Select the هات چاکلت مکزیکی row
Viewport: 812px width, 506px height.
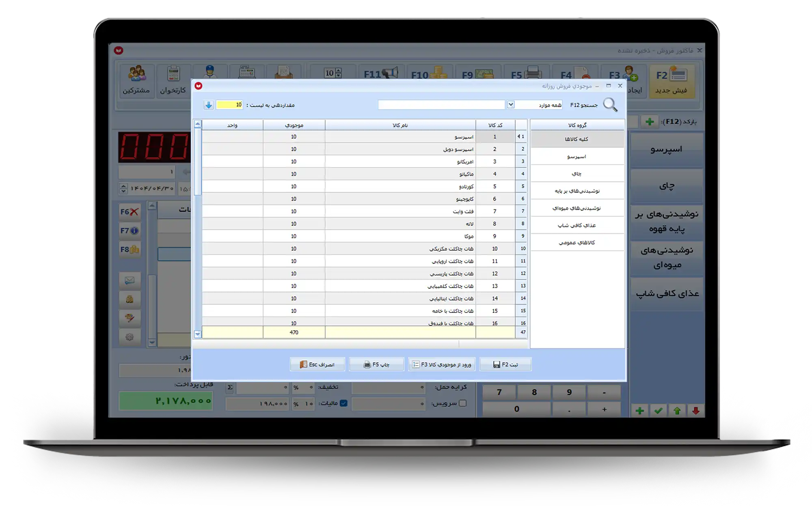359,249
